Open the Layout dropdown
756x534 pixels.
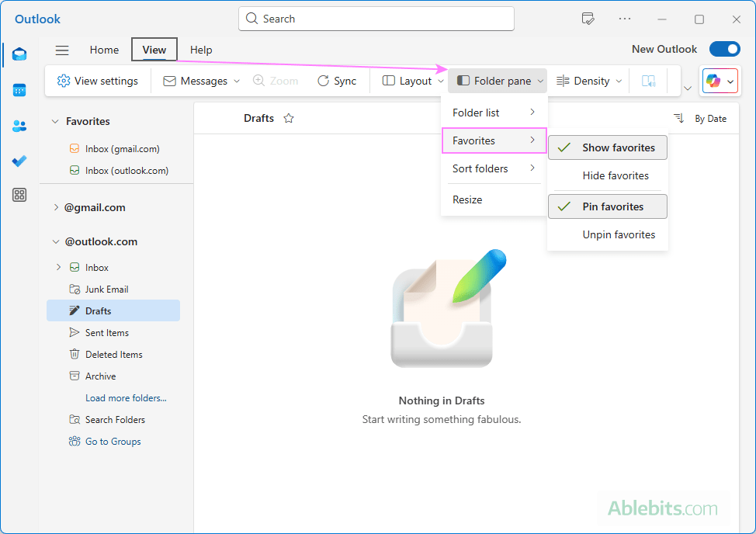click(413, 81)
